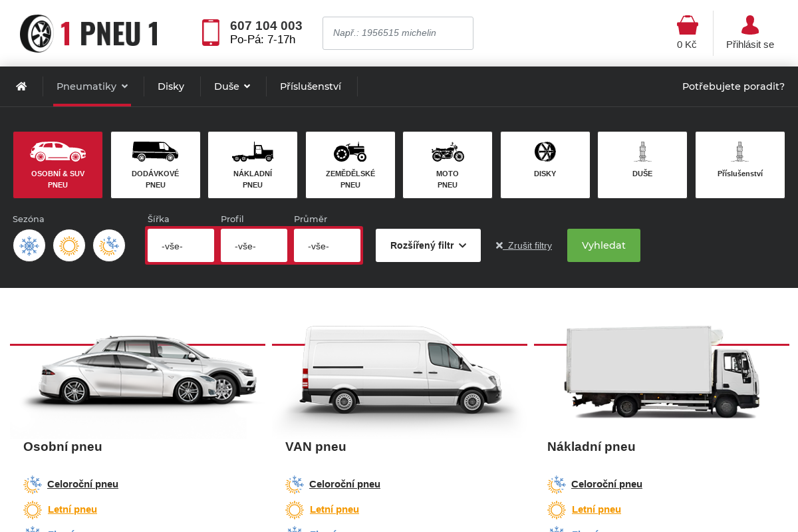This screenshot has width=798, height=532.
Task: Go to home via house icon
Action: tap(21, 86)
